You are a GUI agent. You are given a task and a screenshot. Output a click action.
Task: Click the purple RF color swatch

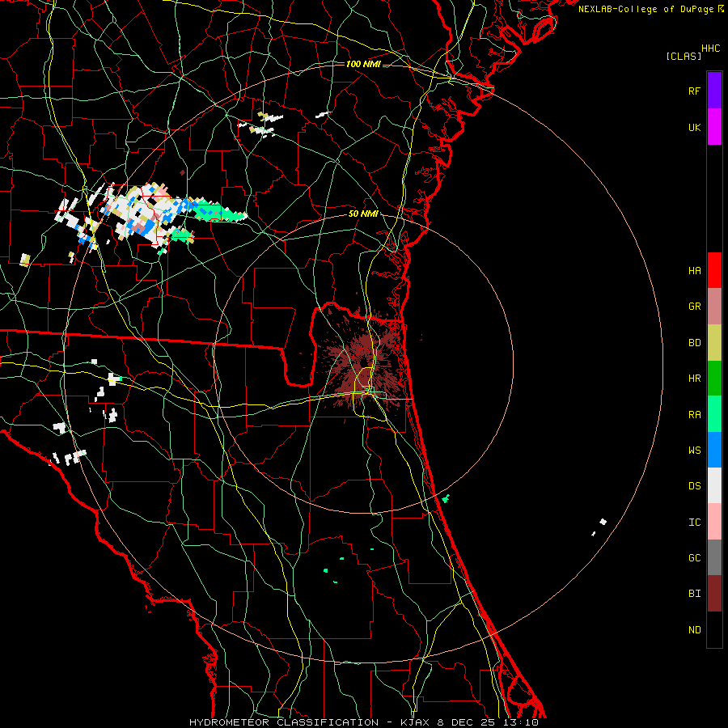(714, 91)
